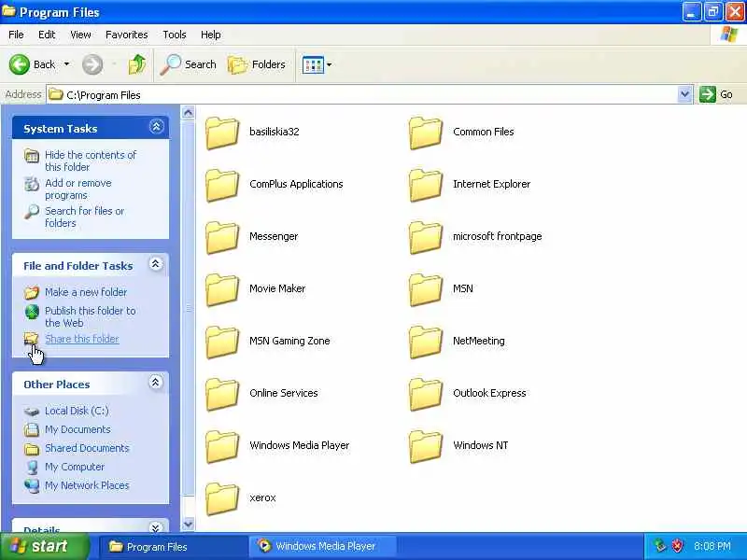747x560 pixels.
Task: Click the Start button
Action: (x=45, y=546)
